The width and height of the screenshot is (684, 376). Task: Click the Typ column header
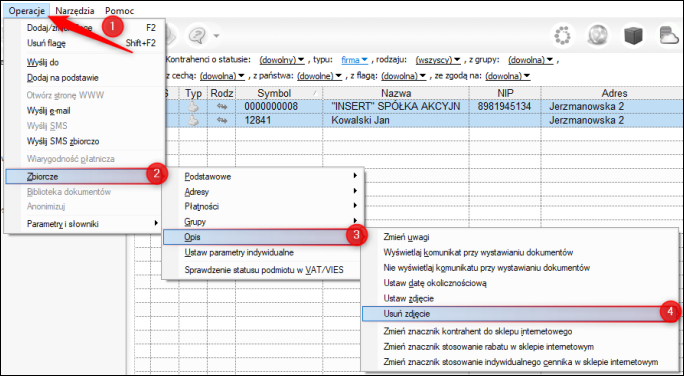(x=193, y=93)
